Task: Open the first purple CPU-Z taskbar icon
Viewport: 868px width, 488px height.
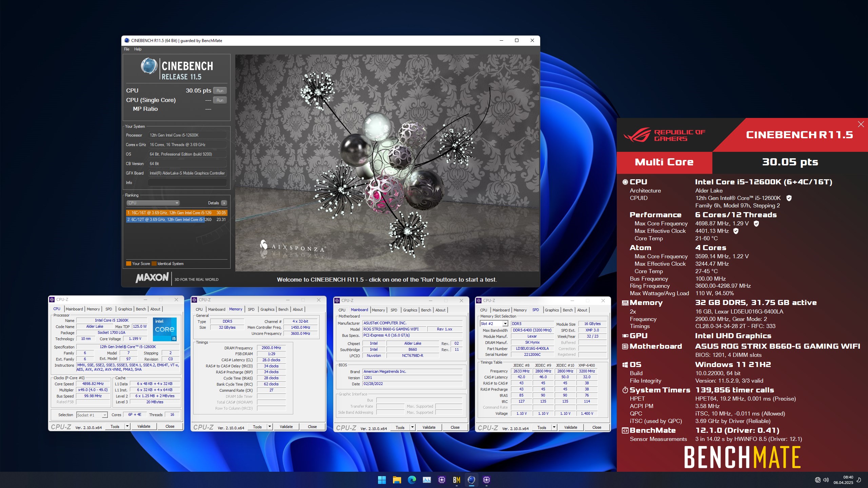Action: tap(441, 480)
